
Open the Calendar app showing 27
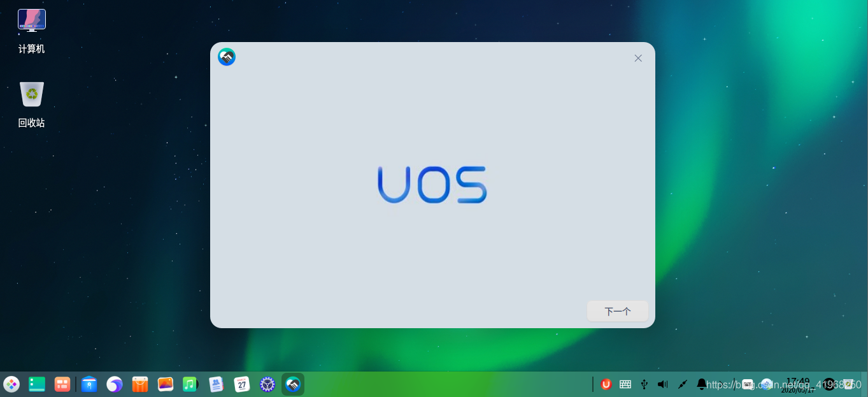pyautogui.click(x=242, y=384)
